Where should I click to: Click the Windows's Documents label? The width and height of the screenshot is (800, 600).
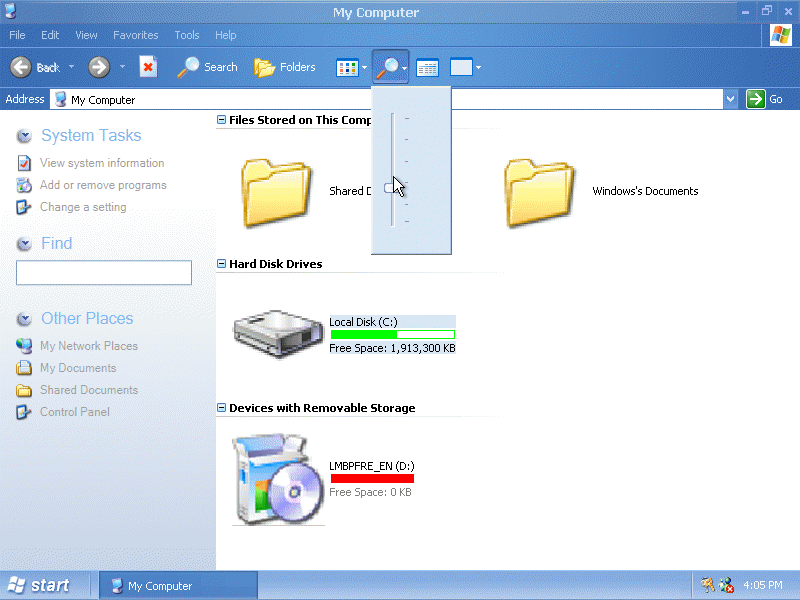click(645, 191)
